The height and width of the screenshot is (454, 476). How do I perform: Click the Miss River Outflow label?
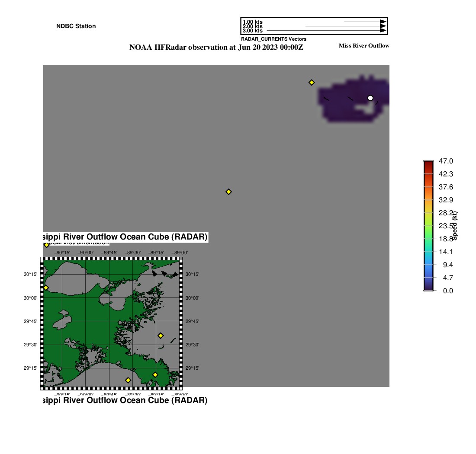(x=364, y=46)
